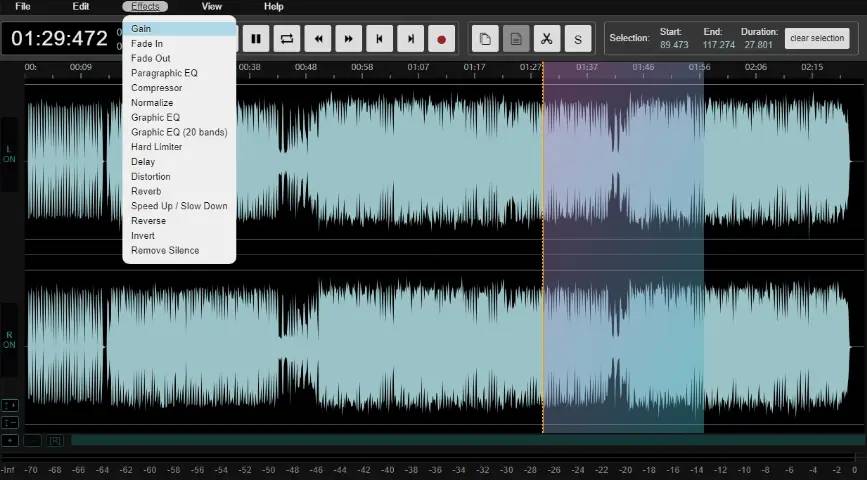Click the rewind button
This screenshot has width=867, height=480.
tap(318, 39)
